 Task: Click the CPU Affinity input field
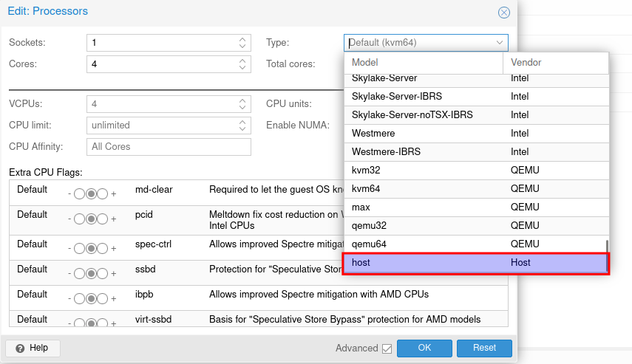coord(169,147)
